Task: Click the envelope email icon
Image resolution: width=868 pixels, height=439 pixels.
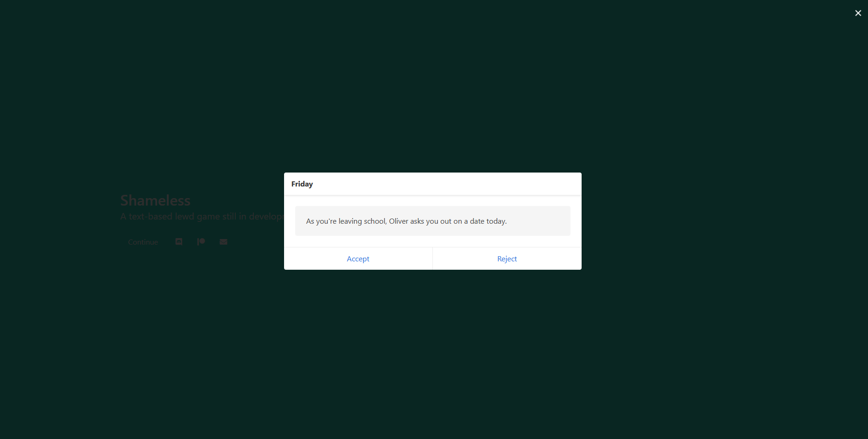Action: coord(224,242)
